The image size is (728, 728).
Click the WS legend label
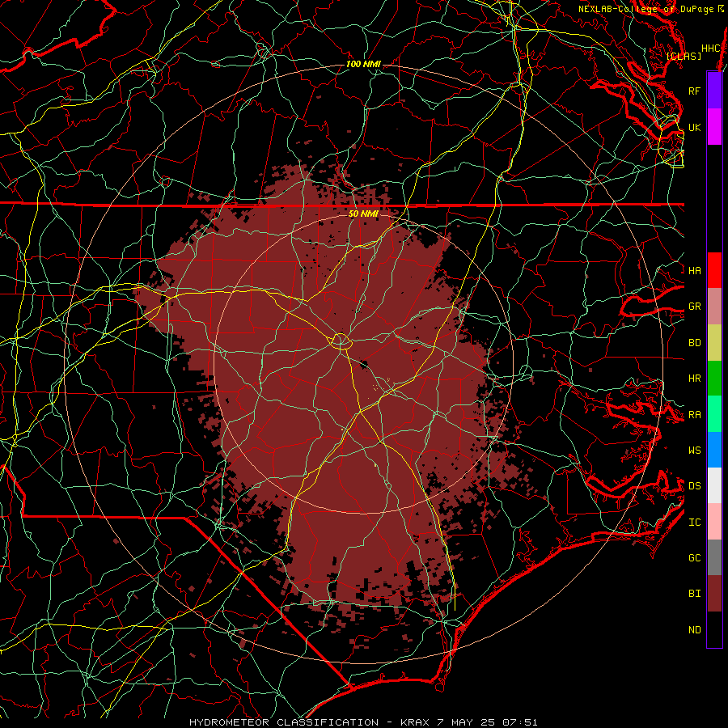694,450
